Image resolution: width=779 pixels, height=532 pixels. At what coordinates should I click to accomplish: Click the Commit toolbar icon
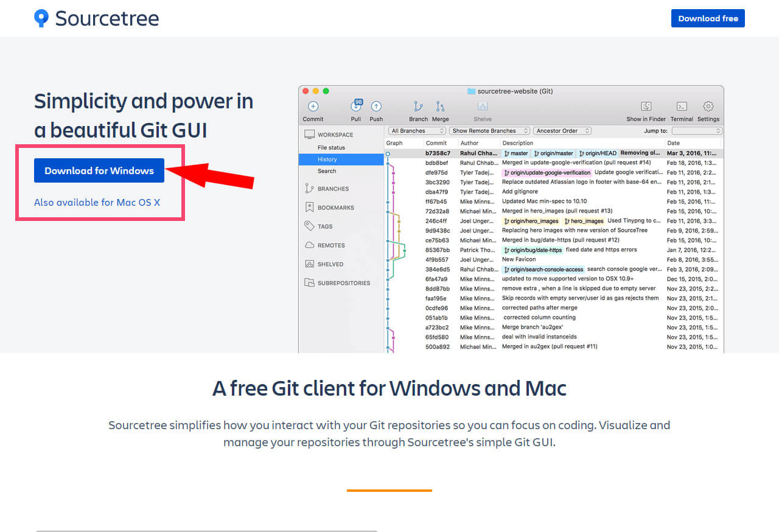point(313,107)
